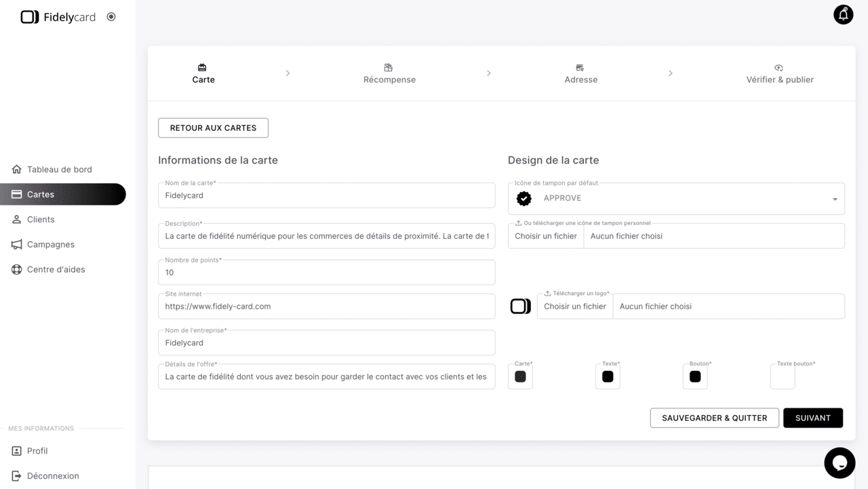Click Déconnexion to log out
Image resolution: width=868 pixels, height=489 pixels.
click(x=53, y=476)
